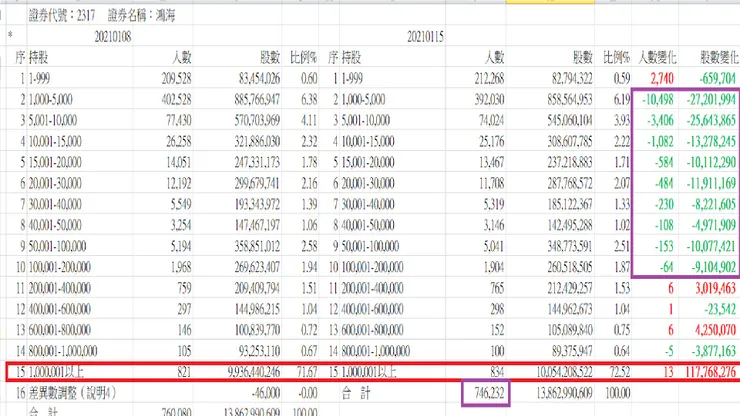Select the cell showing 260,518,505

570,267
